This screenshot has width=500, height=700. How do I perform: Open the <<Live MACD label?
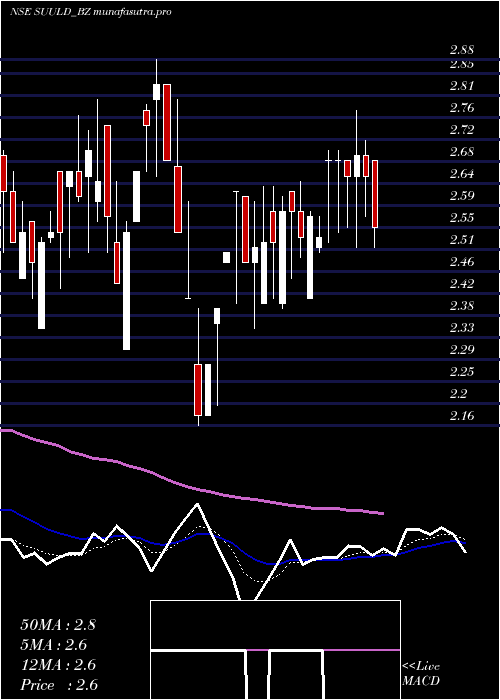[421, 674]
